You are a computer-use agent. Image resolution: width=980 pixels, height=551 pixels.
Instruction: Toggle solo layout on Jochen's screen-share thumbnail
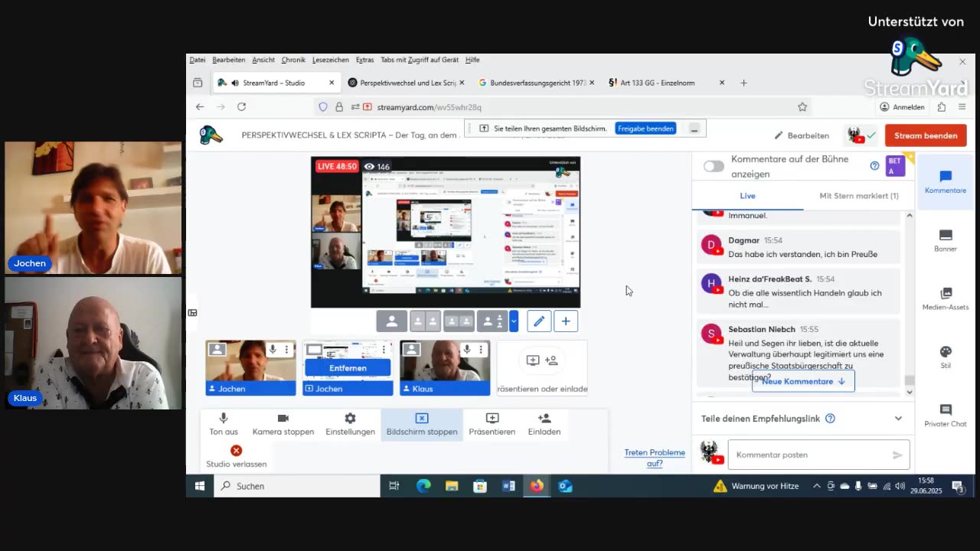[314, 350]
